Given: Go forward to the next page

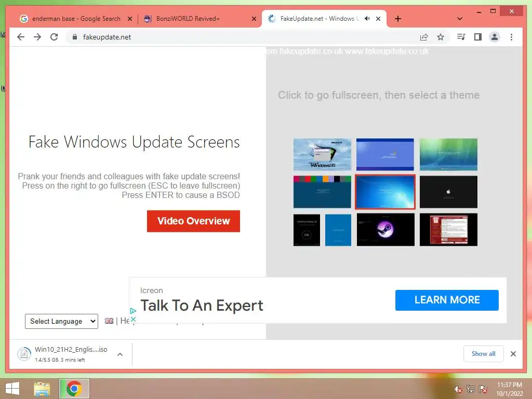Looking at the screenshot, I should [x=37, y=37].
